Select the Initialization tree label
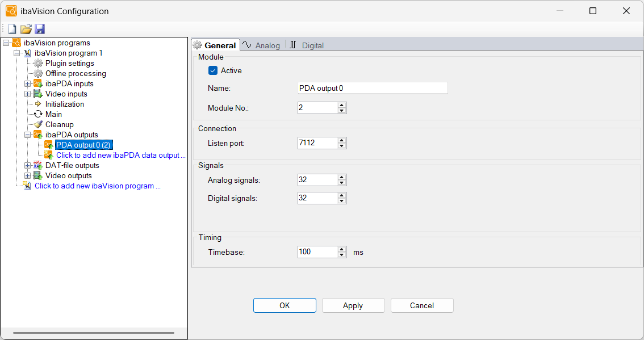The image size is (644, 340). pyautogui.click(x=65, y=104)
